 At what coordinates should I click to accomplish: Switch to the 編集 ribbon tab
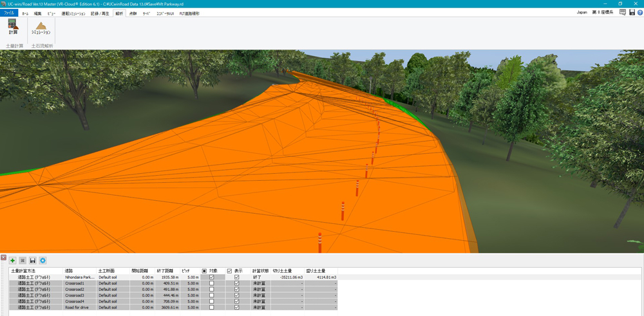pyautogui.click(x=37, y=14)
